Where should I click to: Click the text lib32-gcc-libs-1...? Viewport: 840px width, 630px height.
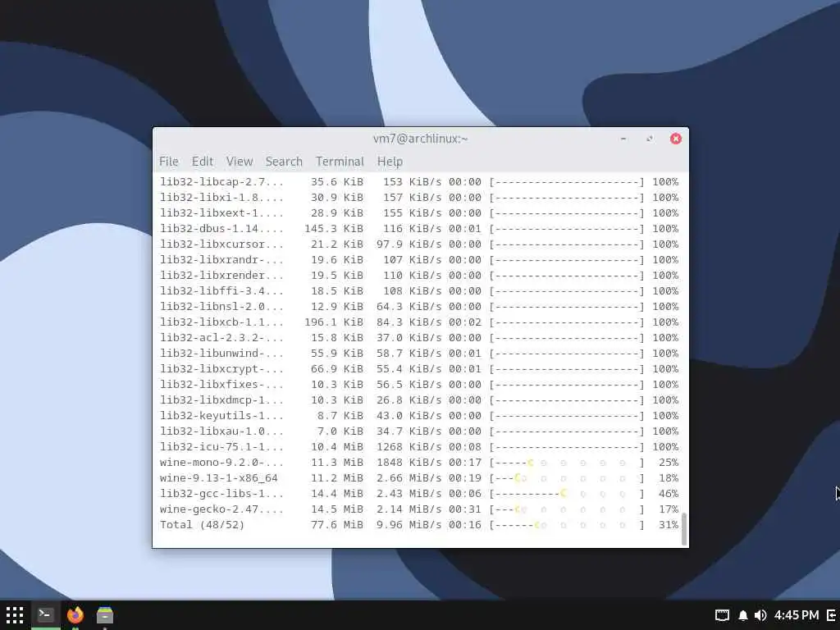click(x=212, y=493)
